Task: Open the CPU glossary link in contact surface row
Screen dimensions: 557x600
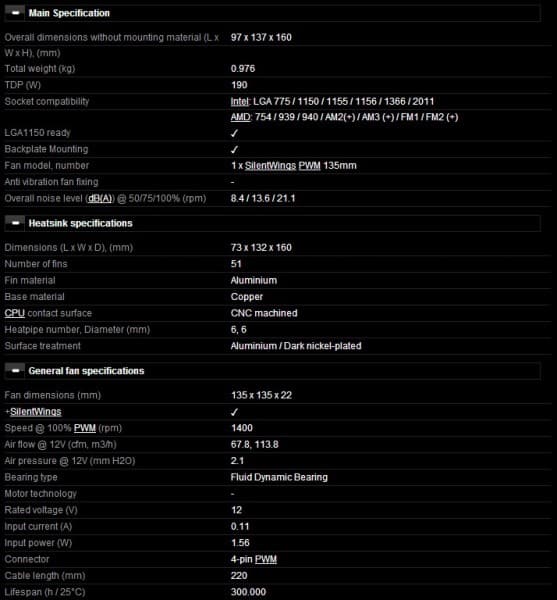Action: point(15,313)
